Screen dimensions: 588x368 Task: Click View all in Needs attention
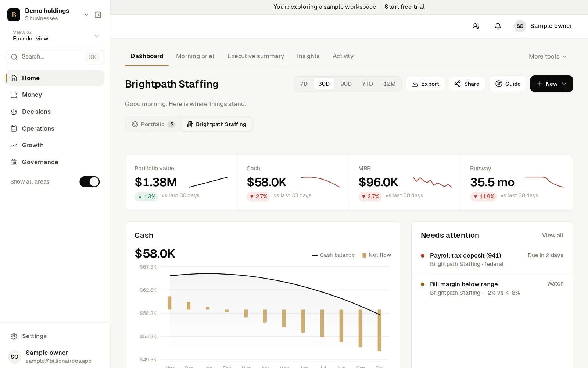553,236
